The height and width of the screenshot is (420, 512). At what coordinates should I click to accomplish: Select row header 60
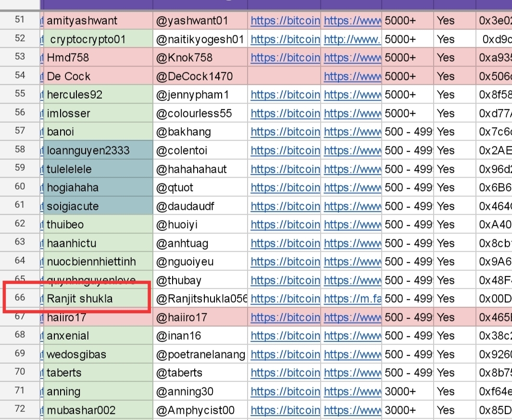tap(20, 187)
